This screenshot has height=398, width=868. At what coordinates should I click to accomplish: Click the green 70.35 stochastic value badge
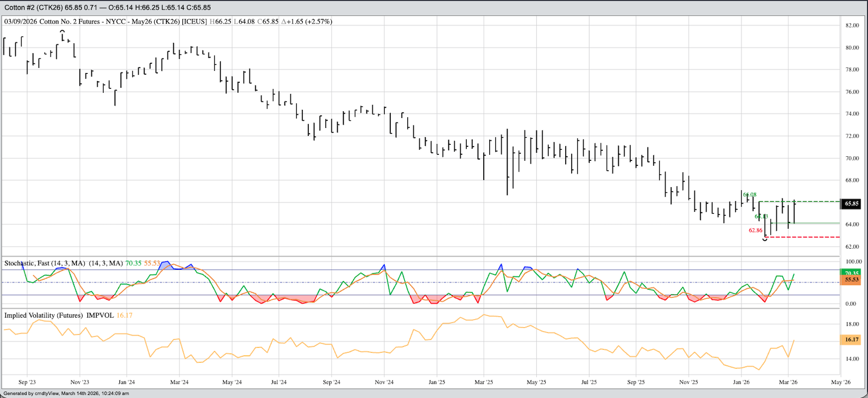852,273
